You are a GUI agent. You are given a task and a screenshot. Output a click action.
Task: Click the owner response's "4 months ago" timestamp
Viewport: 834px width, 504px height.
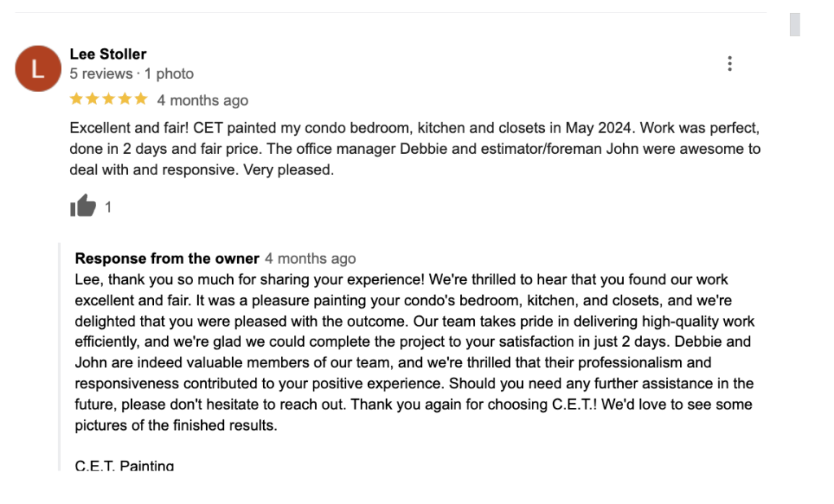pyautogui.click(x=310, y=259)
